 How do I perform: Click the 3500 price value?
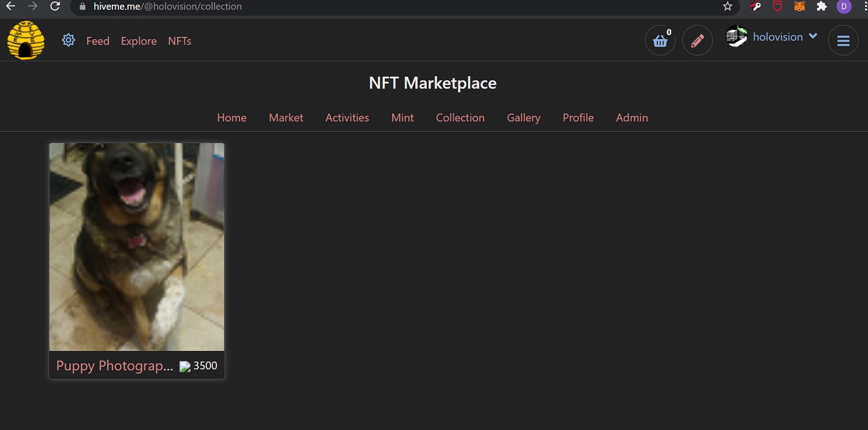click(205, 365)
